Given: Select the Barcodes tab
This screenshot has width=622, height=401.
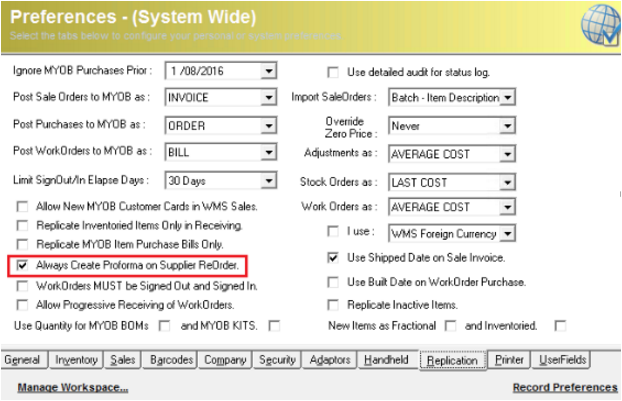Looking at the screenshot, I should pyautogui.click(x=171, y=360).
